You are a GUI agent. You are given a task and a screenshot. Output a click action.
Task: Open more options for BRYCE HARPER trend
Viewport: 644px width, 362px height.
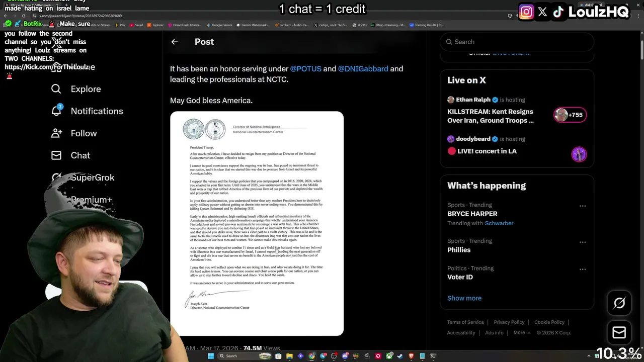(582, 206)
